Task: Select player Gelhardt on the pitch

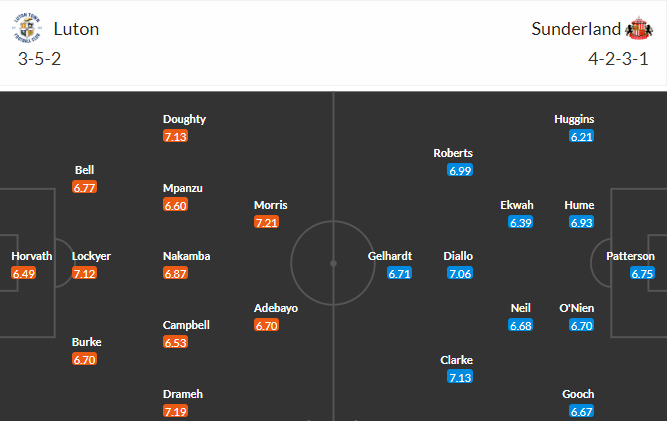Action: (390, 256)
